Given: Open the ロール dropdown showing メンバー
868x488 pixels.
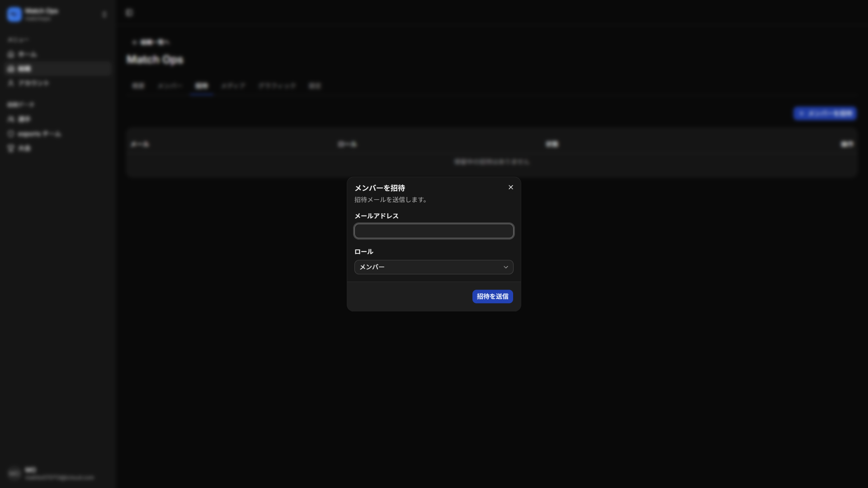Looking at the screenshot, I should point(434,267).
